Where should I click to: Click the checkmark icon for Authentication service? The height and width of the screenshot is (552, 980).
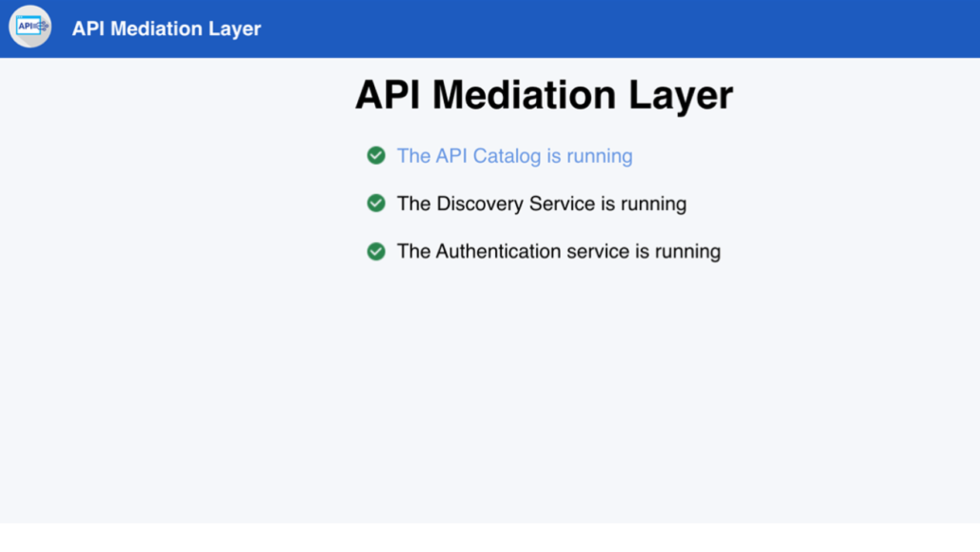pos(376,251)
